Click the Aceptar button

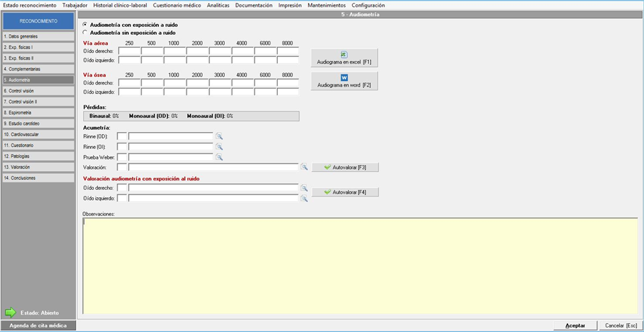[575, 325]
